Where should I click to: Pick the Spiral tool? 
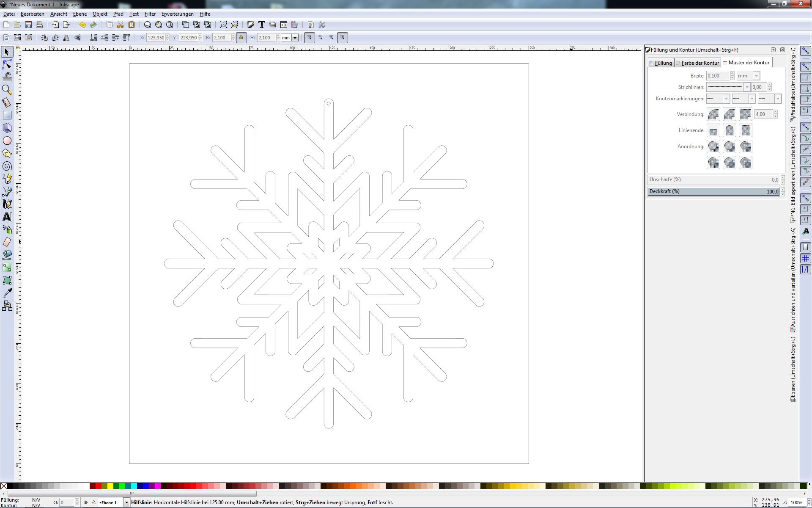coord(7,166)
